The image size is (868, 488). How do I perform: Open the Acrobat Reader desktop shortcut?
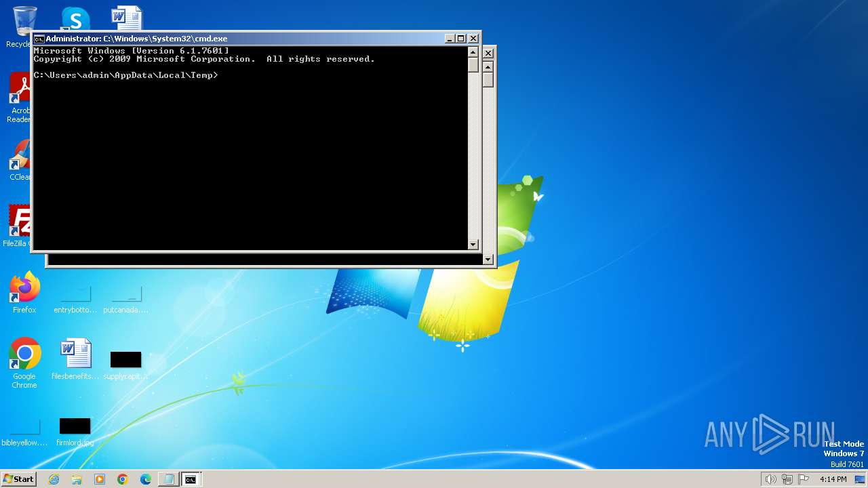tap(20, 98)
